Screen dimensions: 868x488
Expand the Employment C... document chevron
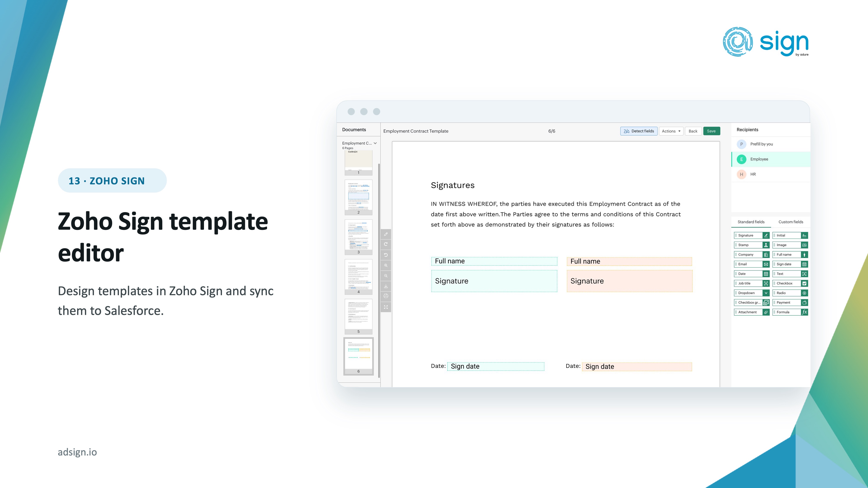[x=375, y=143]
